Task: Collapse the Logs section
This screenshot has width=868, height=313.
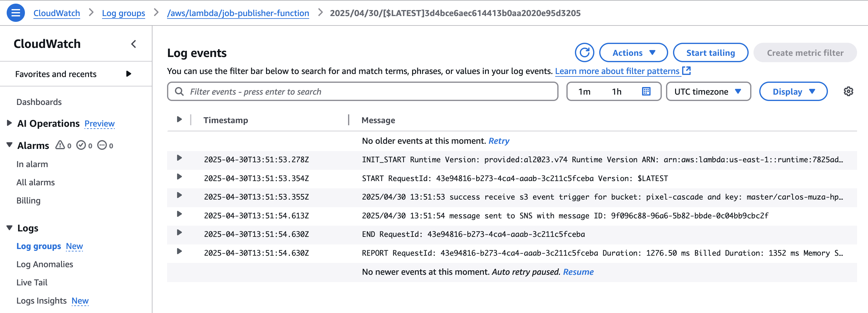Action: coord(9,228)
